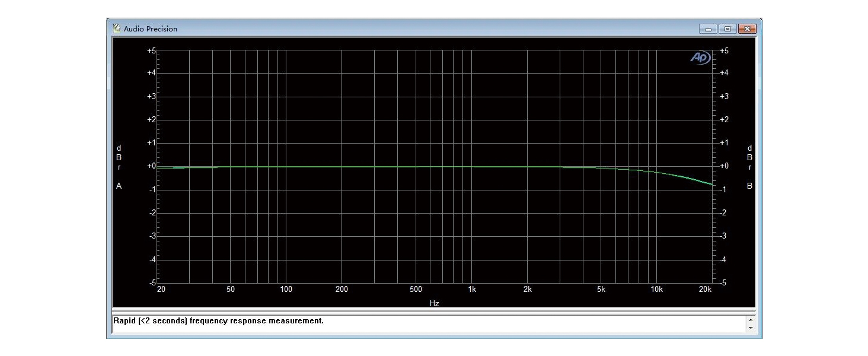This screenshot has height=356, width=868.
Task: Click the comment field scrollbar track
Action: coord(752,324)
